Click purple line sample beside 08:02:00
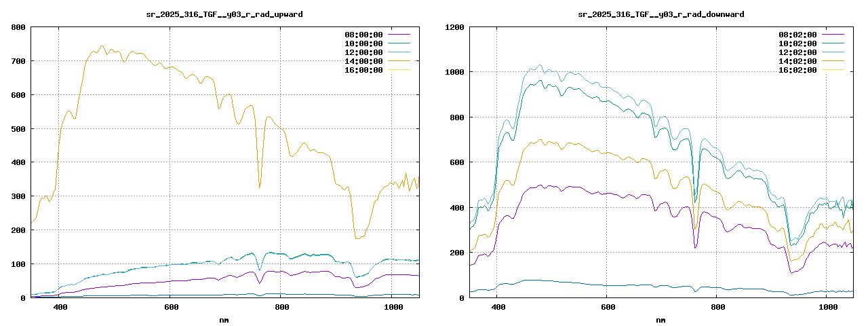868x326 pixels. coord(833,35)
